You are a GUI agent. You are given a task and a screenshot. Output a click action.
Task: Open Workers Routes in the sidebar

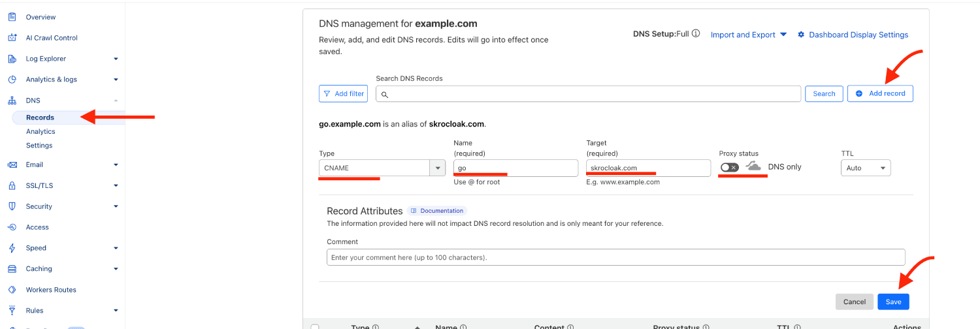pos(51,290)
